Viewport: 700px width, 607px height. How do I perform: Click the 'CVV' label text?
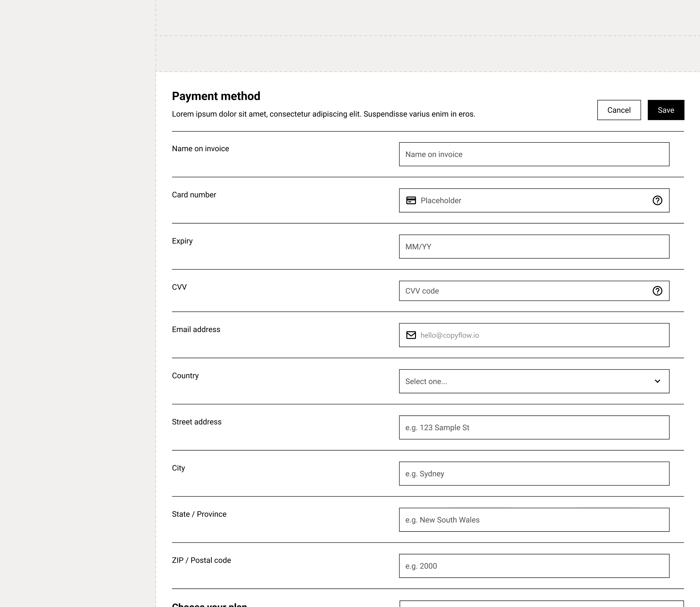179,287
